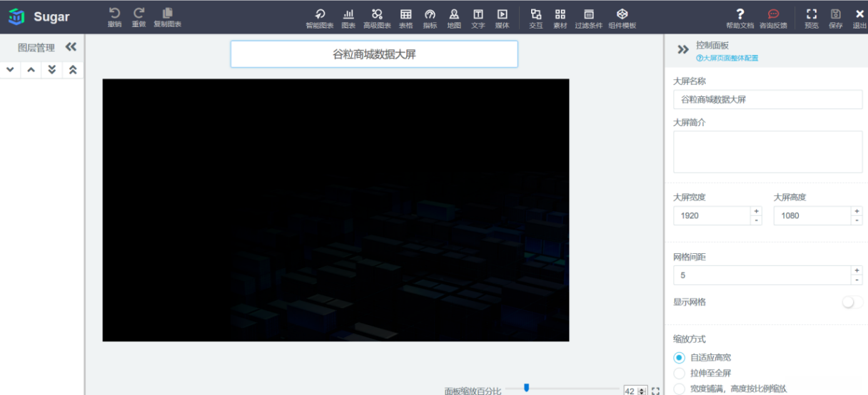Image resolution: width=868 pixels, height=395 pixels.
Task: Click the 大屏简介 description text area
Action: tap(768, 152)
